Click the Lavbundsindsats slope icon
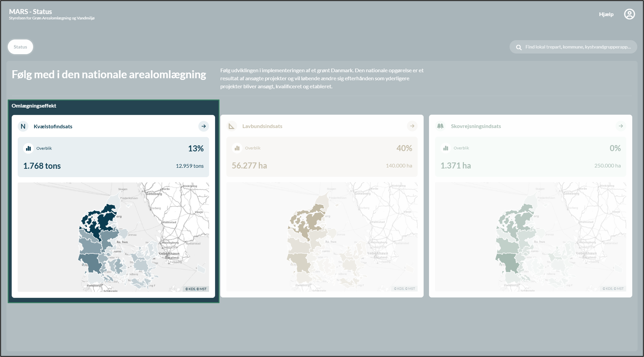Screen dimensions: 644x357 click(232, 126)
